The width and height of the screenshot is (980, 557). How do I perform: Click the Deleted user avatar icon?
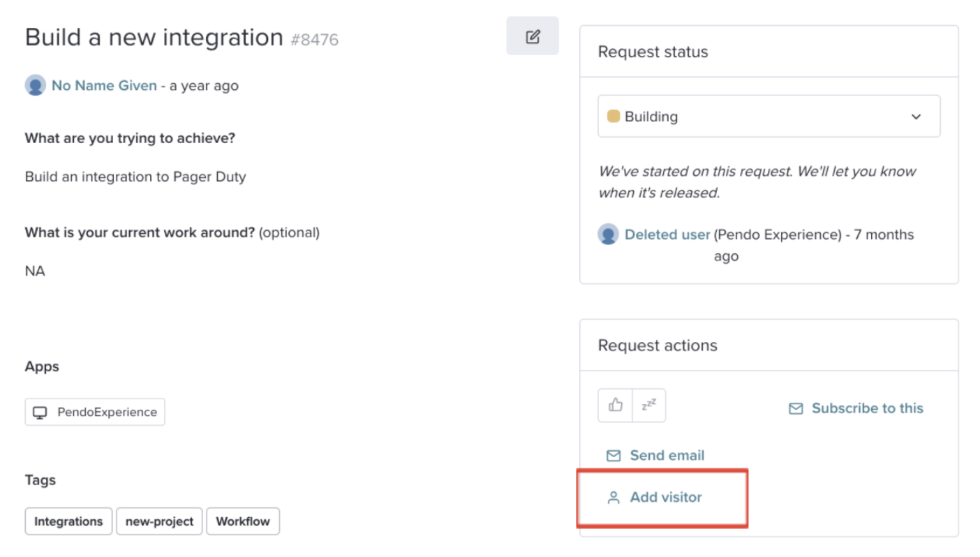(x=609, y=235)
